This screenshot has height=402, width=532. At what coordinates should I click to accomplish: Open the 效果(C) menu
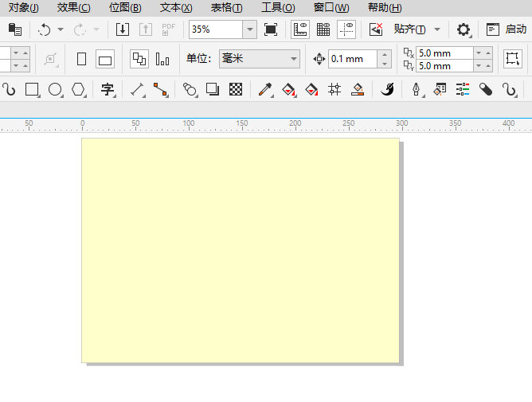[x=73, y=7]
